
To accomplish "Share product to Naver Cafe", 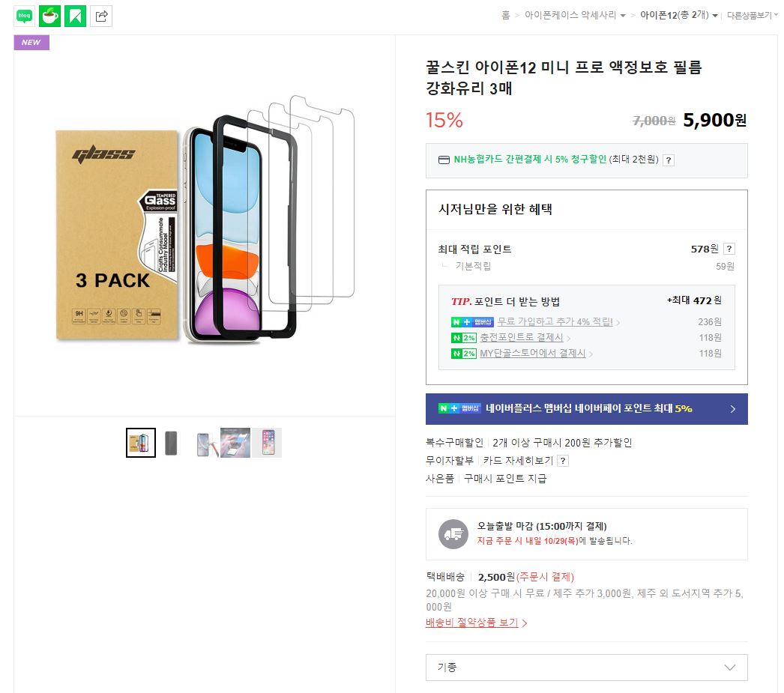I will pos(49,15).
